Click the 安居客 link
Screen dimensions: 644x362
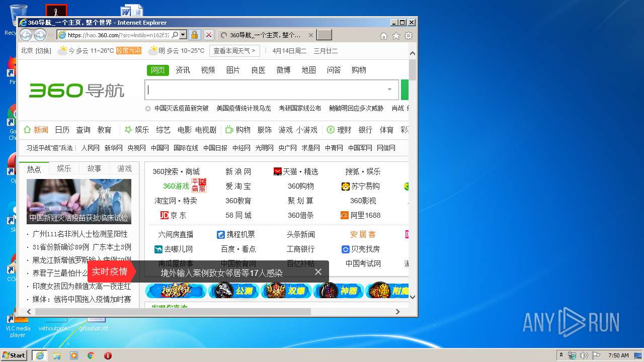363,234
